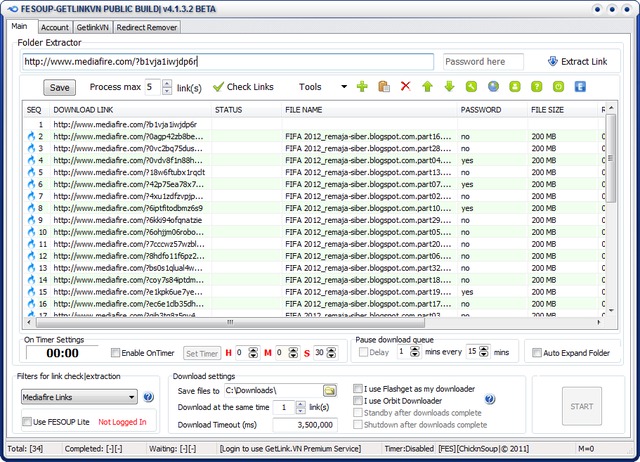Screen dimensions: 640x462
Task: Enable the OnTimer checkbox
Action: (116, 353)
